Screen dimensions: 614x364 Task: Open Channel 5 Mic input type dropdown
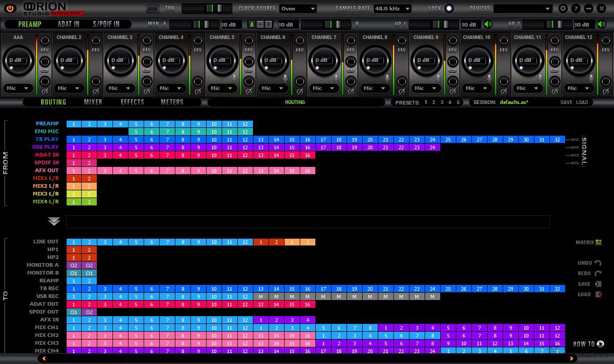point(222,88)
